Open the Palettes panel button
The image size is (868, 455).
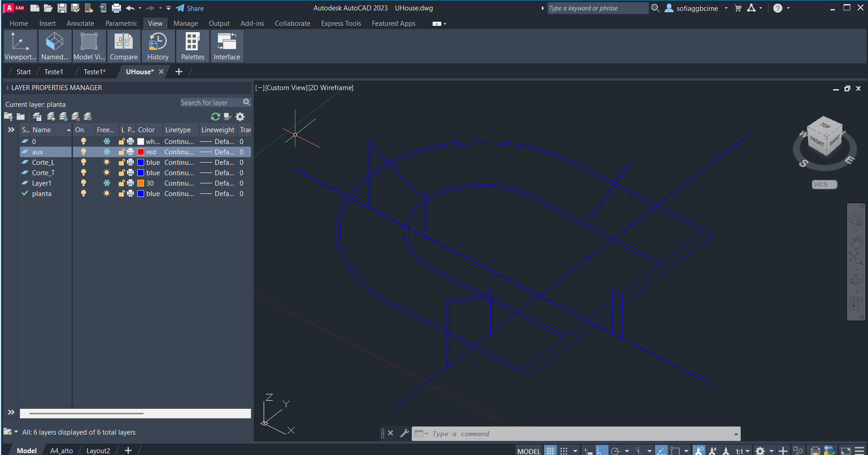pyautogui.click(x=193, y=46)
